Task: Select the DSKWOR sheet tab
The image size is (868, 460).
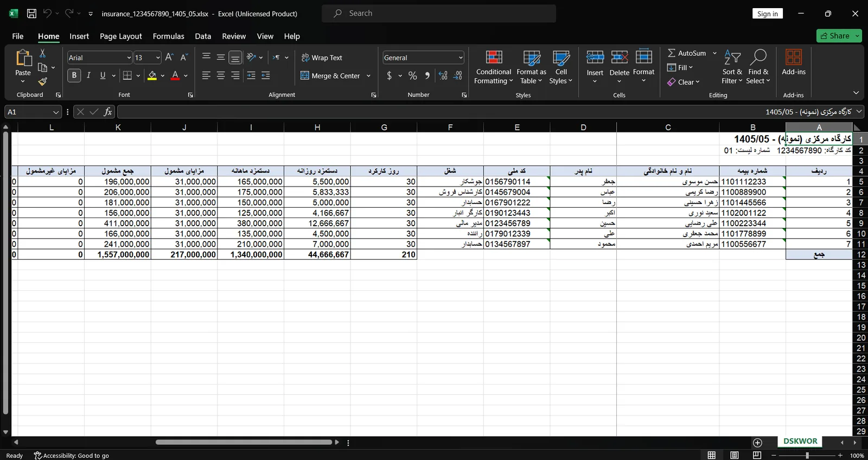Action: pyautogui.click(x=800, y=441)
